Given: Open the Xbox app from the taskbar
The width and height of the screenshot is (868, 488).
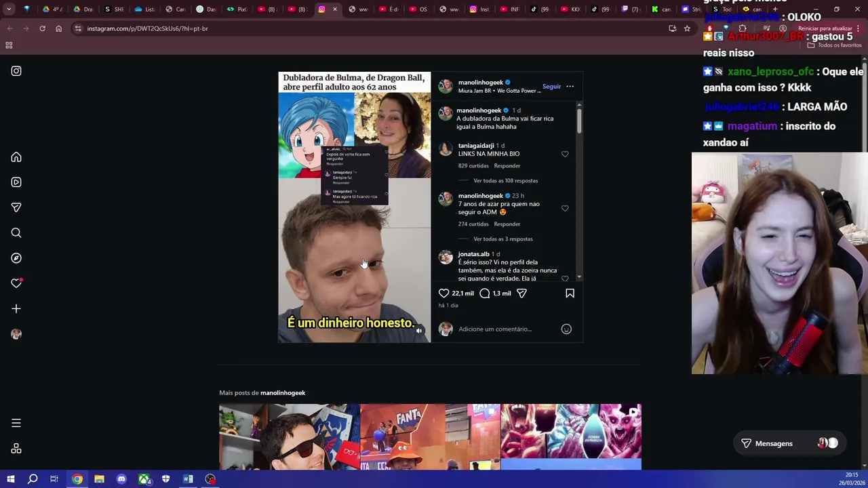Looking at the screenshot, I should [144, 479].
